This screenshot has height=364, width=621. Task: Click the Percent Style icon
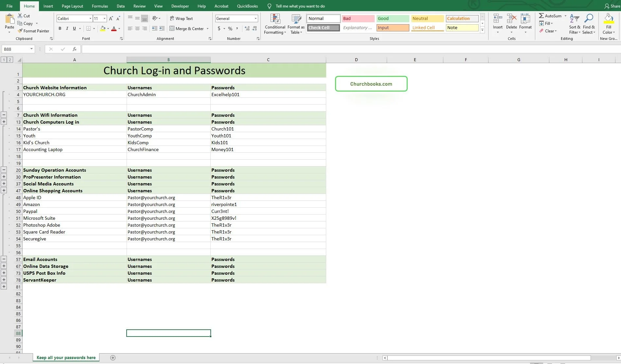point(230,28)
